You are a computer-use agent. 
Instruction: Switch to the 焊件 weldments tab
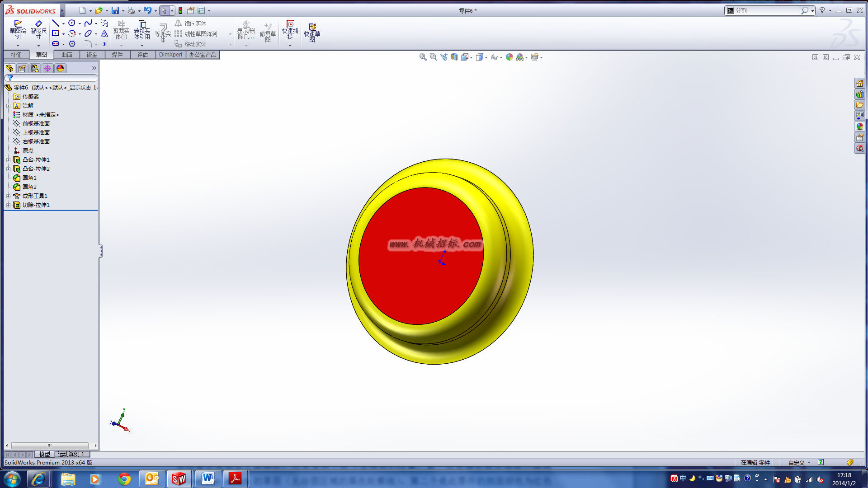118,55
